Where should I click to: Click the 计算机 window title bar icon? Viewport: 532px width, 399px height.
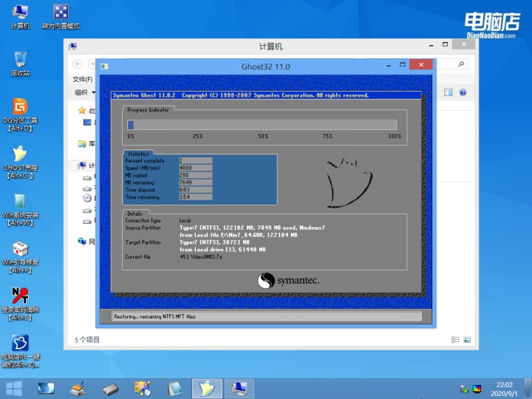(72, 46)
